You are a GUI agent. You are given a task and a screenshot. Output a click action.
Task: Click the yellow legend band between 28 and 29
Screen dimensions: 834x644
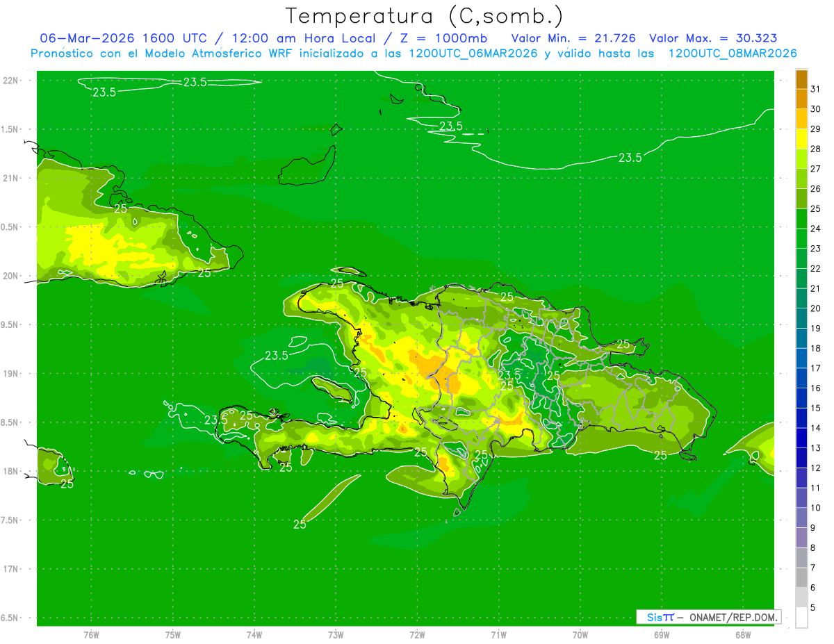click(801, 139)
